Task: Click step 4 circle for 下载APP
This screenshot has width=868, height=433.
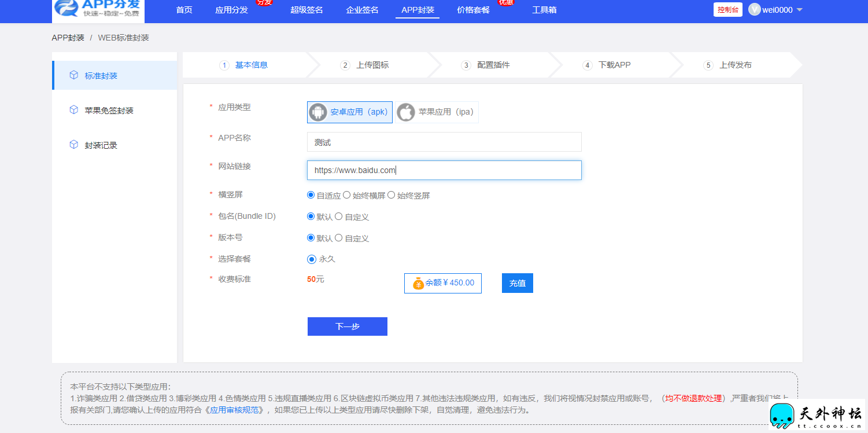Action: (x=588, y=65)
